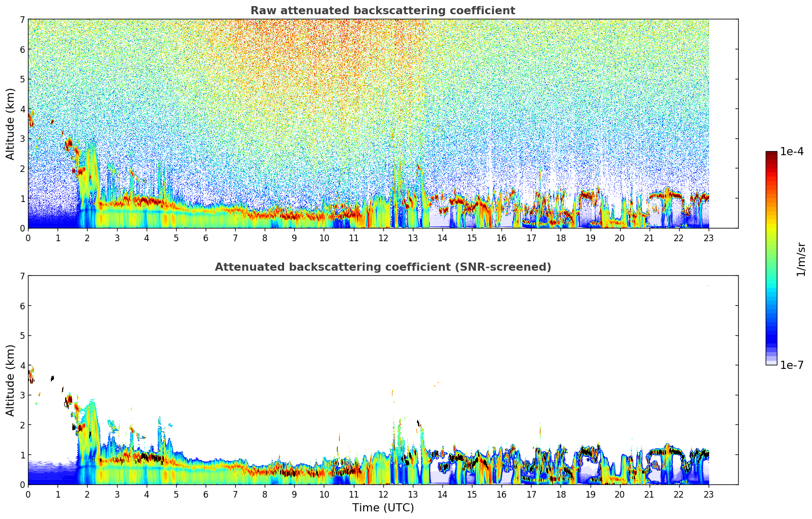Screen dimensions: 812x519
Task: Click the blue bottom section of the colorbar
Action: 771,336
